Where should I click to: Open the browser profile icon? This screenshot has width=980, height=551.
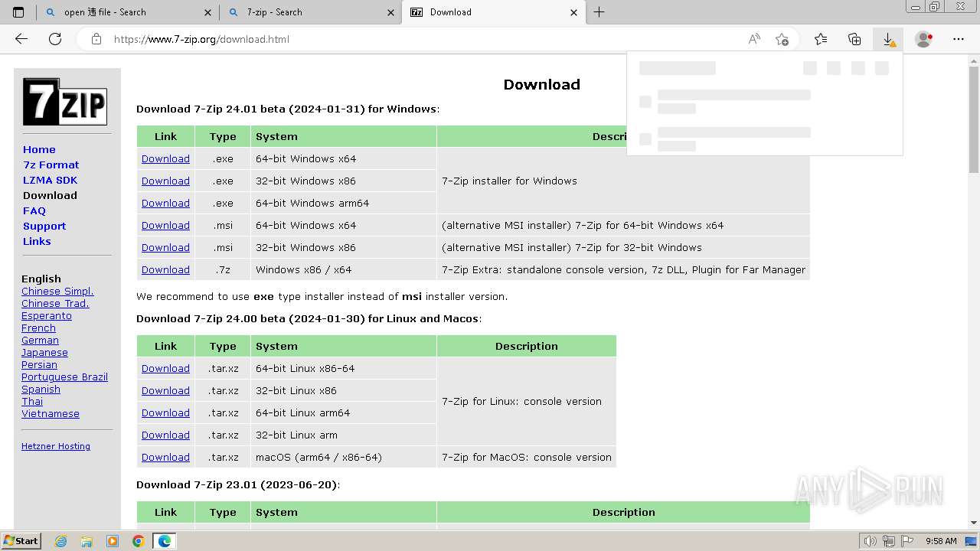[x=924, y=39]
